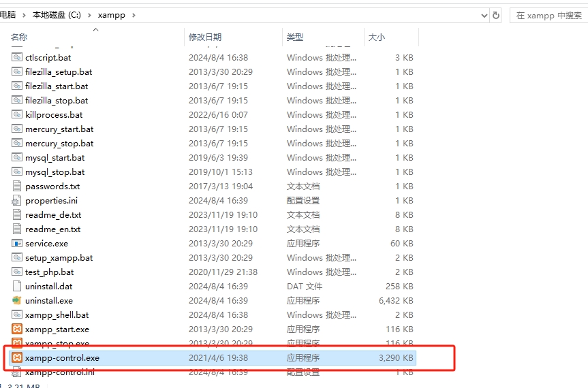The width and height of the screenshot is (588, 388).
Task: Select file name passwords.txt
Action: click(52, 186)
